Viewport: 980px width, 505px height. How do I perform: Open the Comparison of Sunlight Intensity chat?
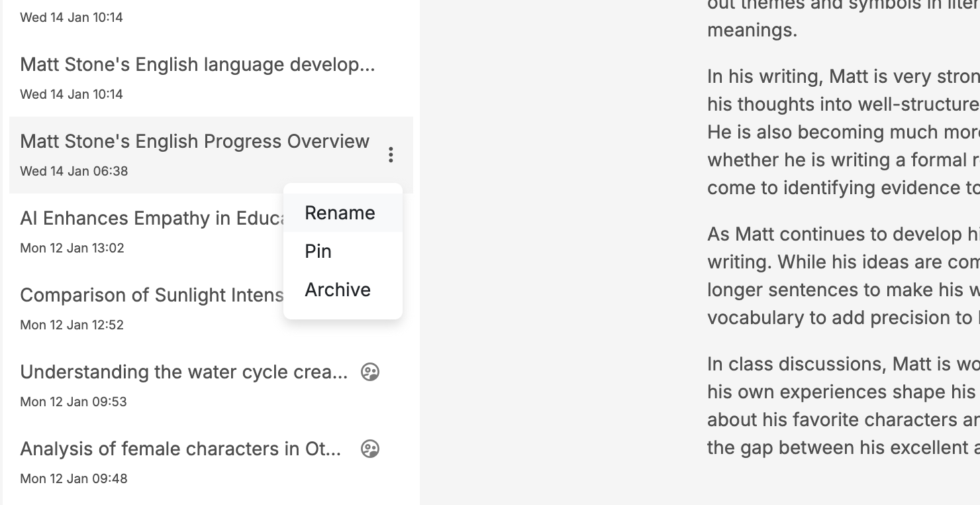[x=152, y=295]
